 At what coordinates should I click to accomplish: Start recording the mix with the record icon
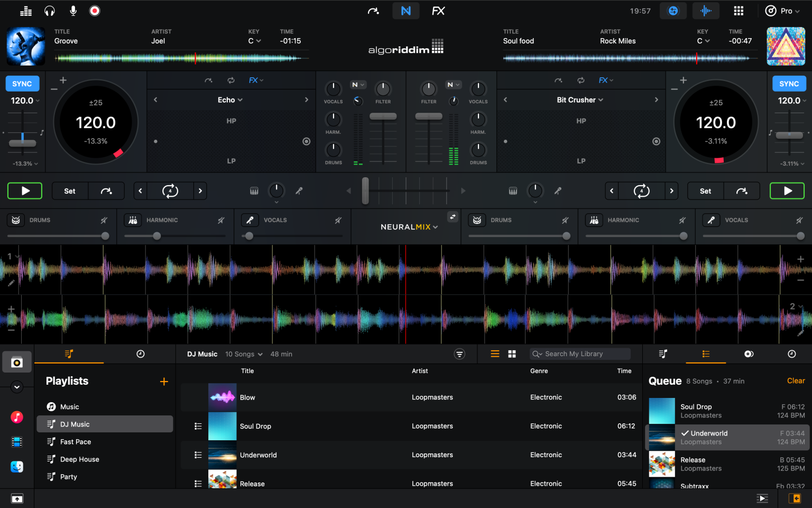point(95,11)
